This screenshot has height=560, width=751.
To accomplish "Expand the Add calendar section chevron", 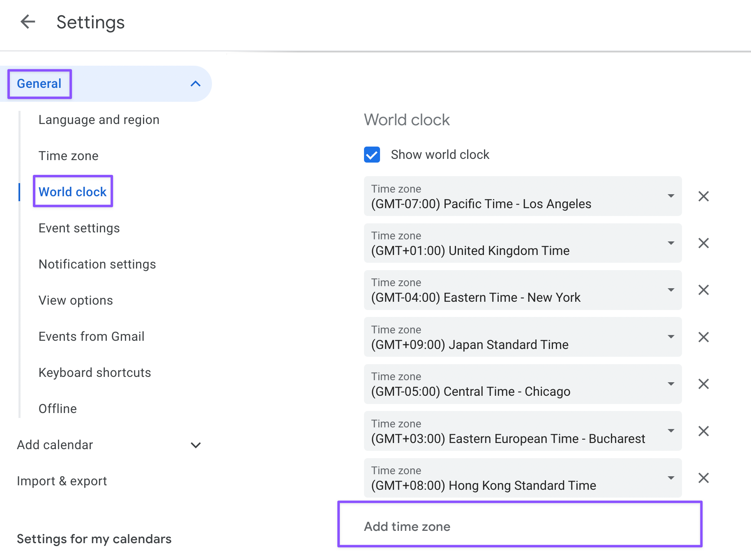I will click(x=196, y=445).
